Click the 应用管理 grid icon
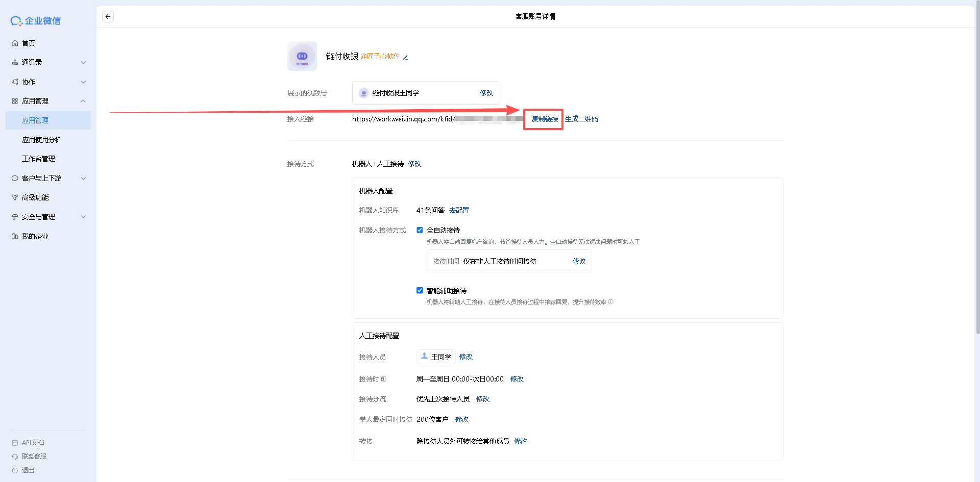This screenshot has height=482, width=980. tap(15, 101)
